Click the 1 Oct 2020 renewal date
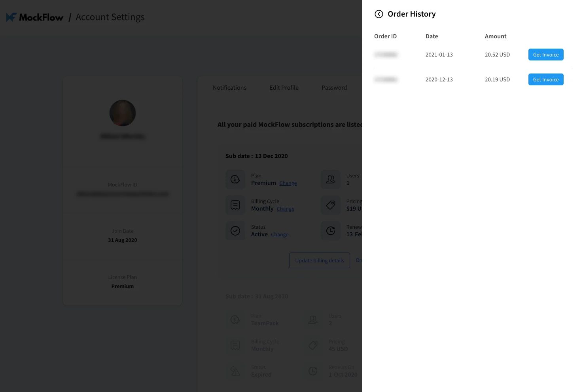 [x=343, y=375]
